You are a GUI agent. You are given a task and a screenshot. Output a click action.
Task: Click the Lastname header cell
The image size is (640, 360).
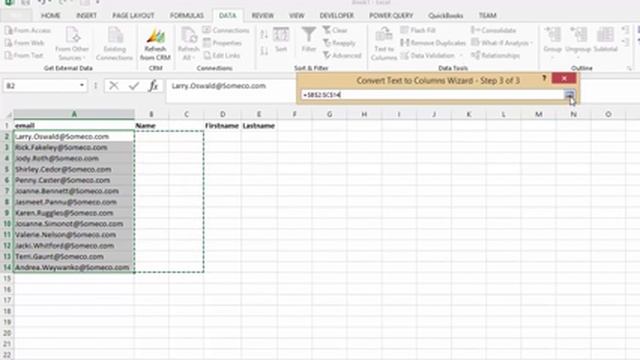tap(259, 126)
